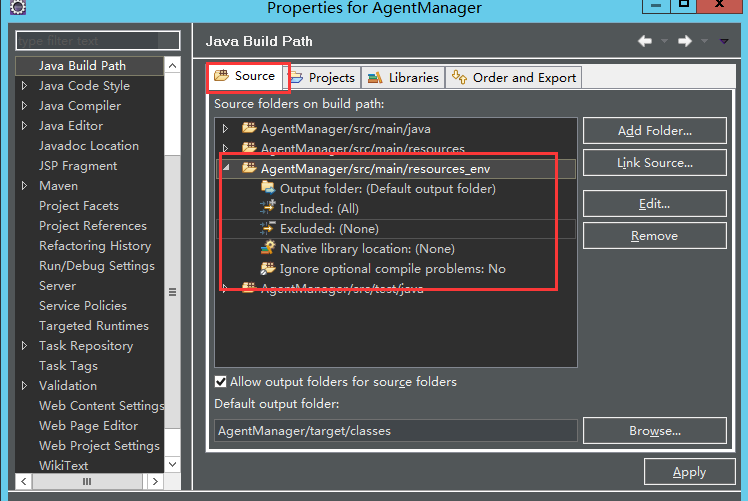The image size is (748, 501).
Task: Select Task Tags in sidebar
Action: [68, 366]
